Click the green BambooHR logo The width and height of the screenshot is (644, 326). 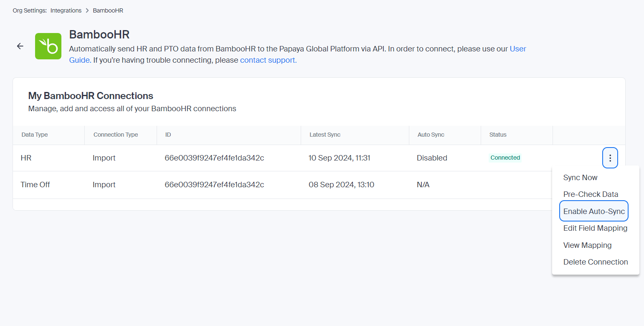[x=48, y=46]
